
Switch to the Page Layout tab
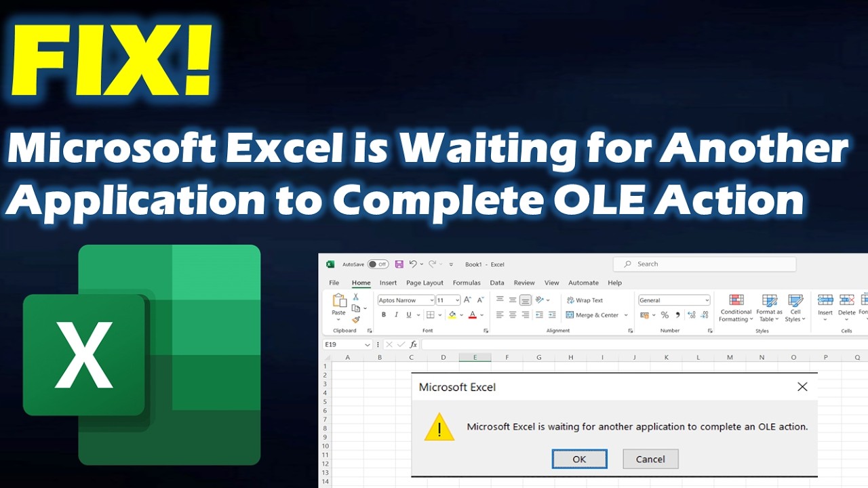[425, 283]
